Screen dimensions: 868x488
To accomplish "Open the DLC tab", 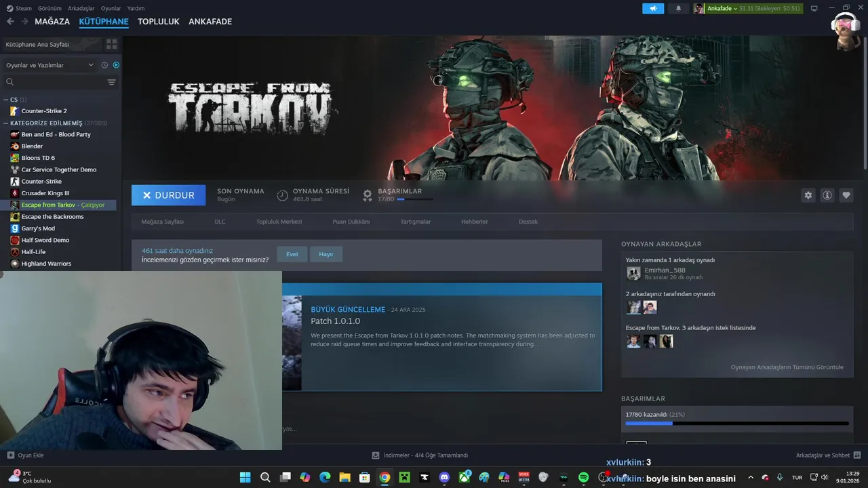I will [x=220, y=222].
